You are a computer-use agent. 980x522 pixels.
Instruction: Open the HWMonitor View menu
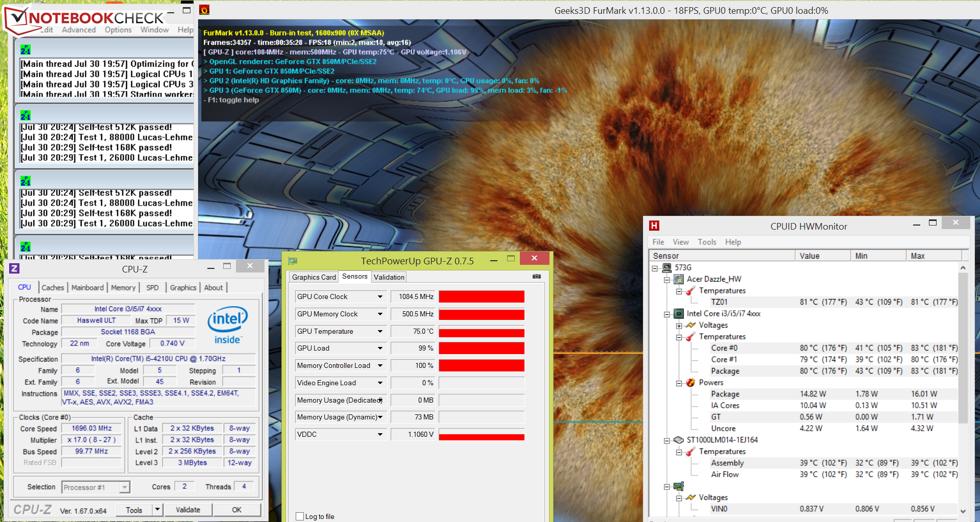point(681,242)
